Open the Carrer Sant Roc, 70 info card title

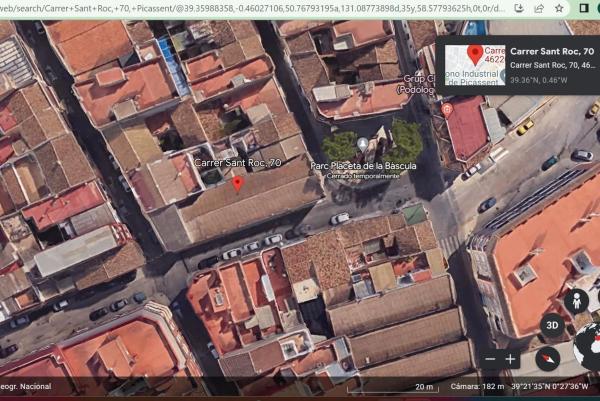click(x=552, y=50)
